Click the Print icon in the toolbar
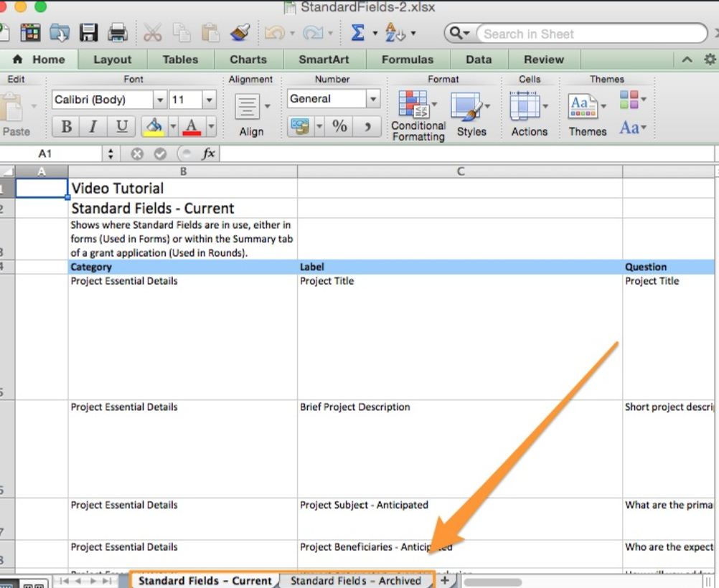The width and height of the screenshot is (719, 588). pyautogui.click(x=117, y=33)
